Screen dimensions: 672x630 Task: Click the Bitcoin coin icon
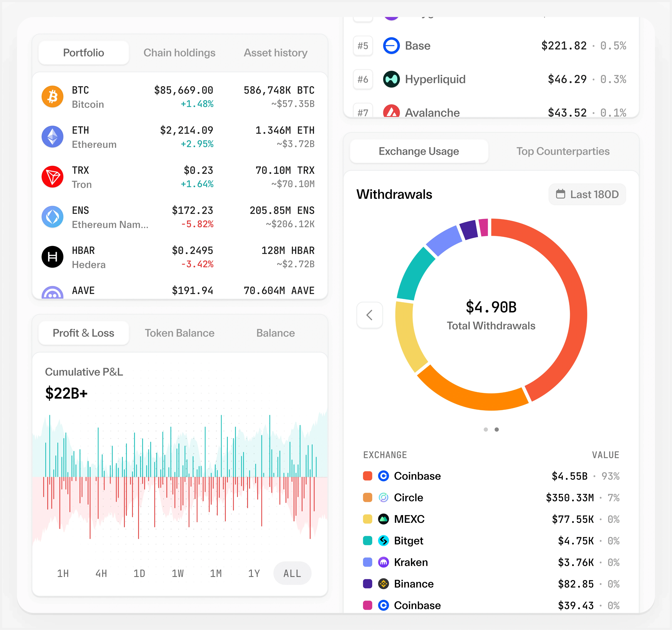click(x=52, y=97)
